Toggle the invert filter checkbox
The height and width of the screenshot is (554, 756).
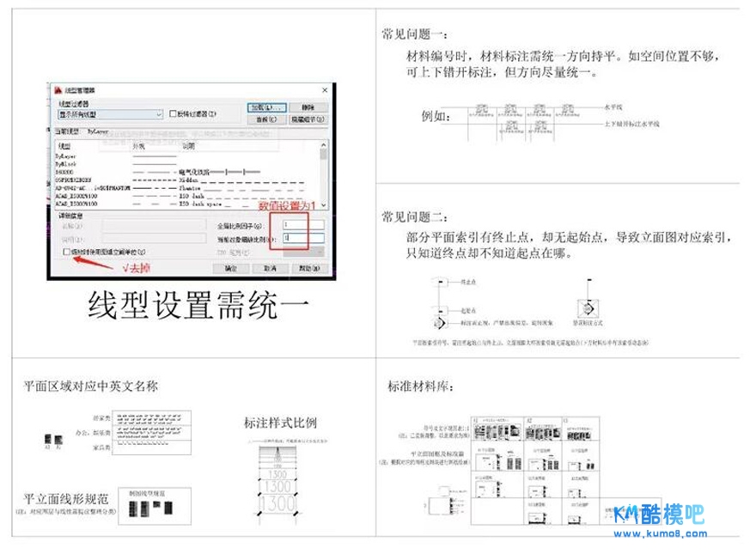[x=173, y=114]
